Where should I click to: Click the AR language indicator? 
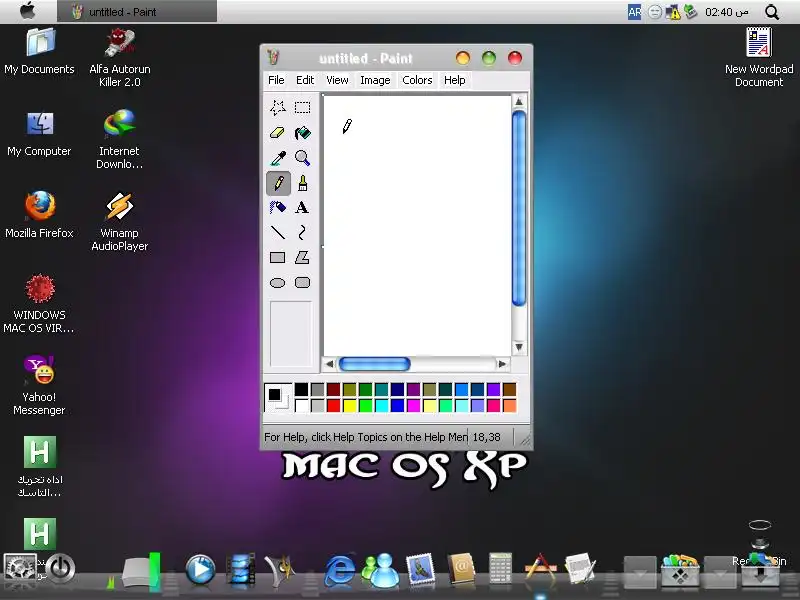pos(634,12)
